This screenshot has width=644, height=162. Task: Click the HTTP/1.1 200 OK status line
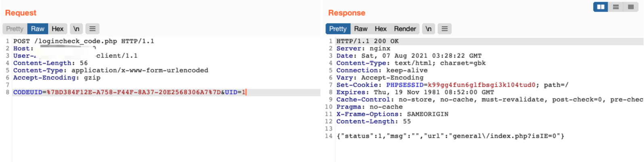(367, 41)
